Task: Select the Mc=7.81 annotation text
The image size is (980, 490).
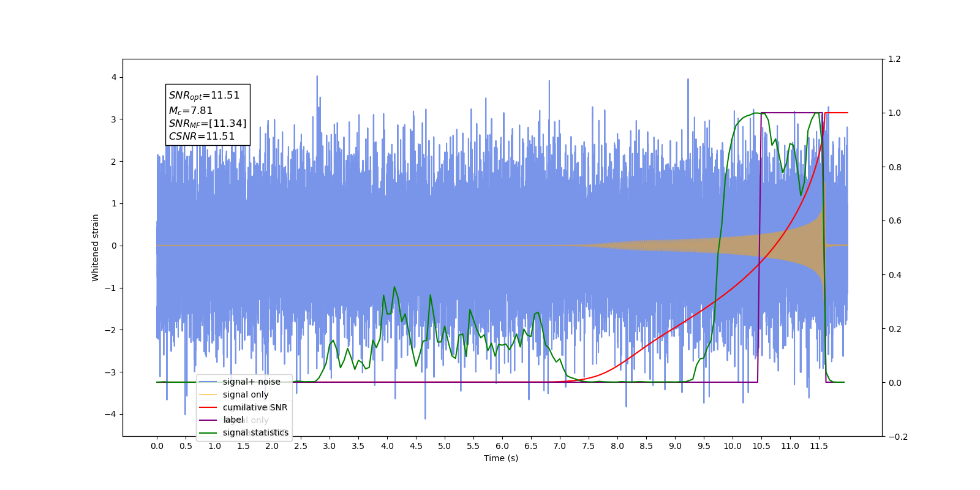Action: (x=190, y=110)
